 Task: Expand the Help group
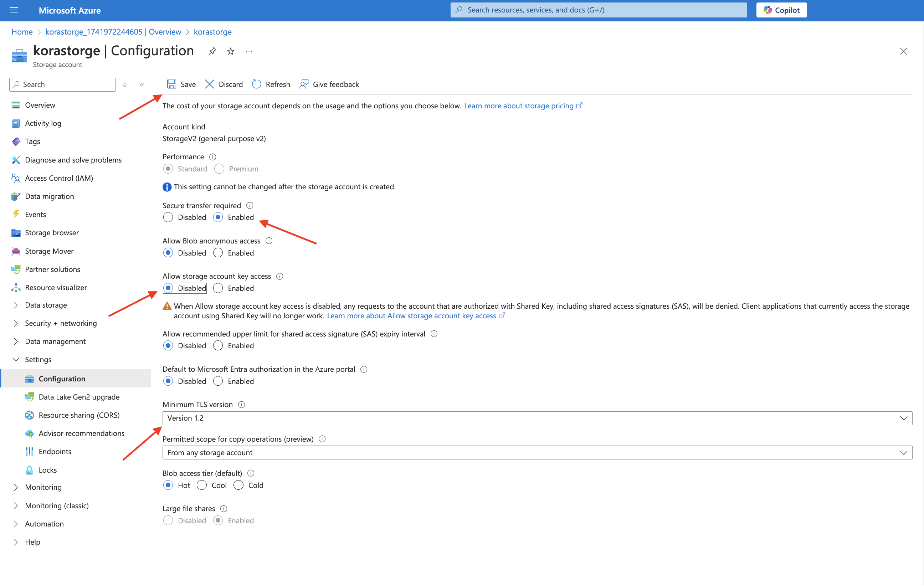16,542
